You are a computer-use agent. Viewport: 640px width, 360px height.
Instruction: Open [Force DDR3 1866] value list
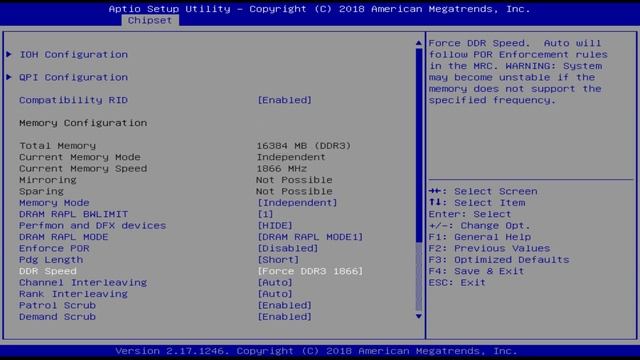tap(310, 271)
